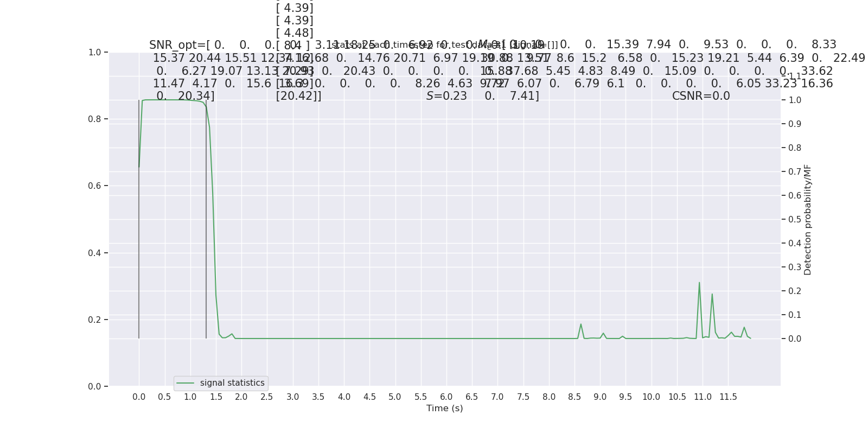Click the "8.5" time axis tick label
The image size is (868, 434).
tap(575, 397)
